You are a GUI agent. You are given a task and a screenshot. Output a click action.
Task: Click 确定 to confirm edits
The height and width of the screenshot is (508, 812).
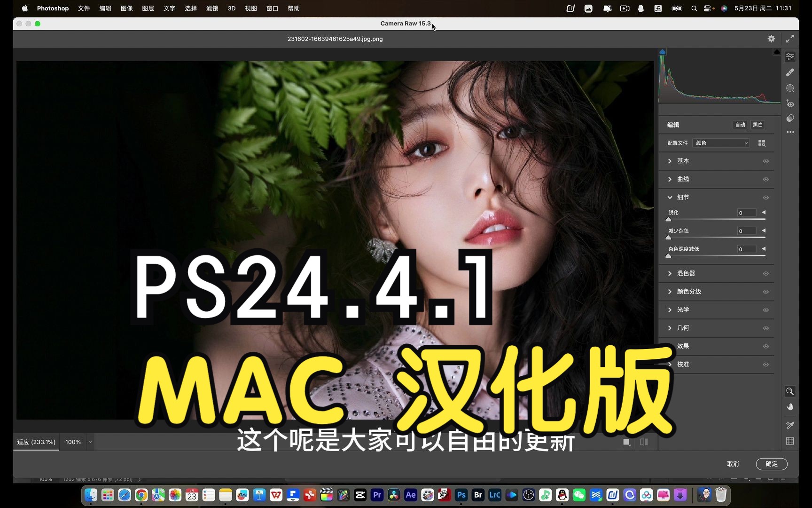point(772,464)
